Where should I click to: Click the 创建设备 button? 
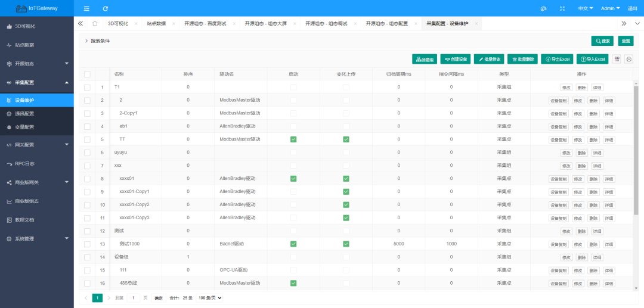(x=455, y=59)
